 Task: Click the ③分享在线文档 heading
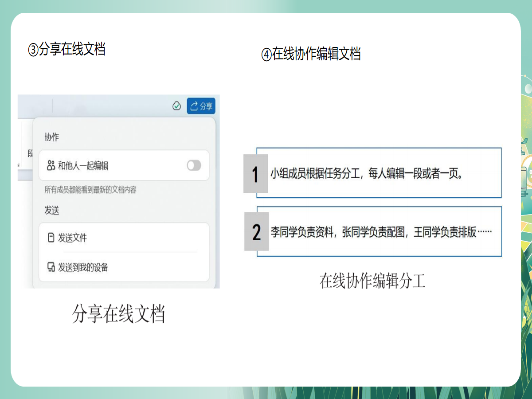tap(66, 49)
